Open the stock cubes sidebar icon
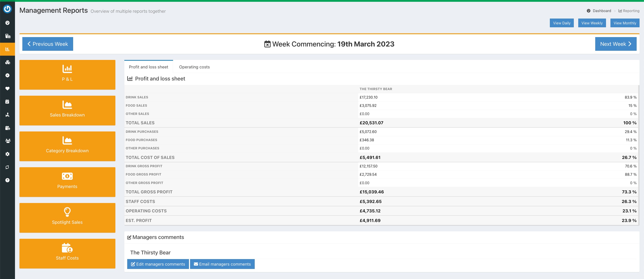The height and width of the screenshot is (279, 644). click(8, 62)
